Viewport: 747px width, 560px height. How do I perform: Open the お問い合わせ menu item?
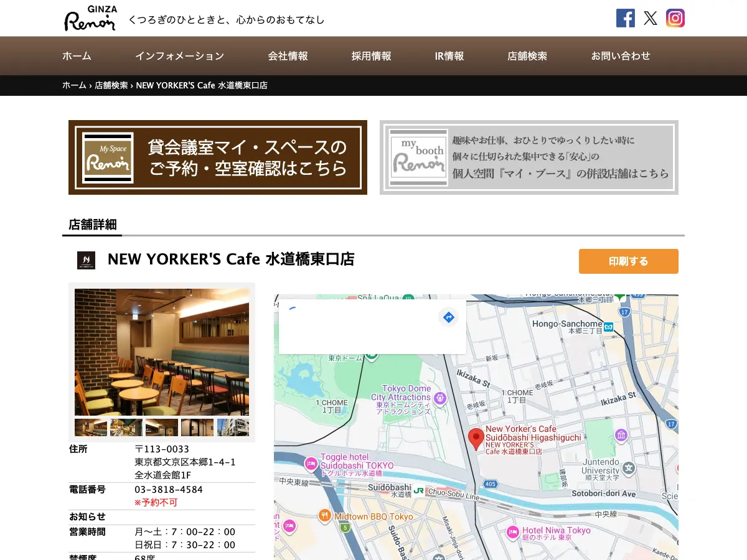621,56
